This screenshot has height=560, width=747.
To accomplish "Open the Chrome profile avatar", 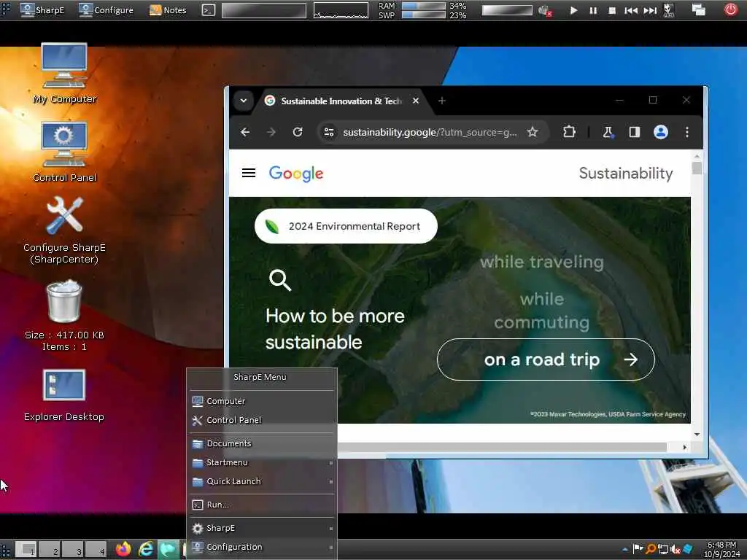I will [x=660, y=132].
